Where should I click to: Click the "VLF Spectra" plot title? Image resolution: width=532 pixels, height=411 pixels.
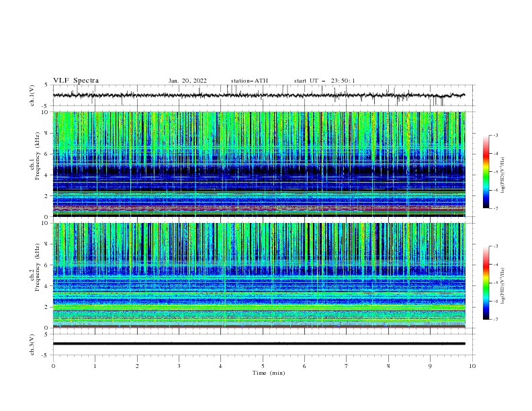(76, 81)
